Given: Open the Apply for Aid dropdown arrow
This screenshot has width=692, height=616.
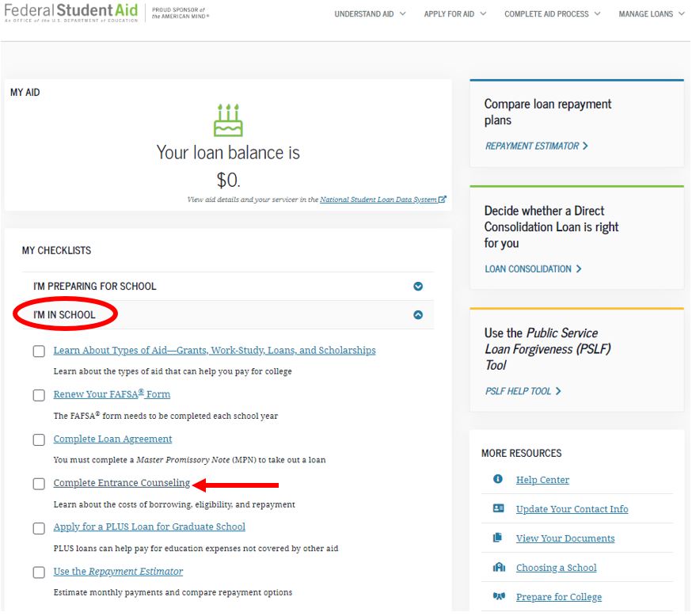Looking at the screenshot, I should point(483,13).
